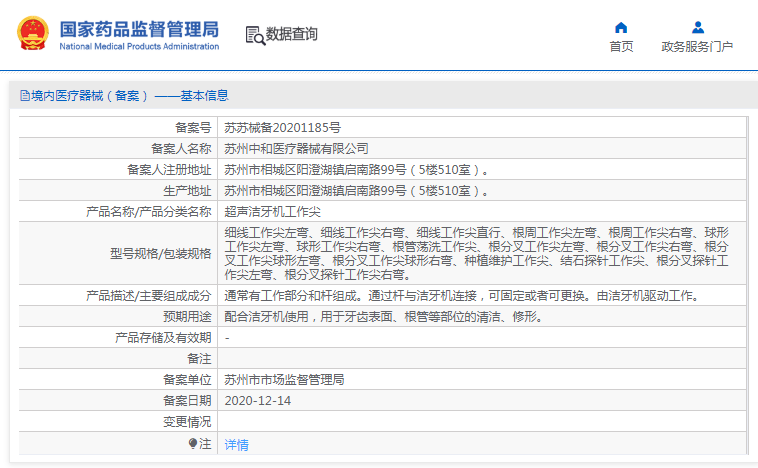Select 苏州市市场监督管理局 value
758x468 pixels.
(284, 380)
